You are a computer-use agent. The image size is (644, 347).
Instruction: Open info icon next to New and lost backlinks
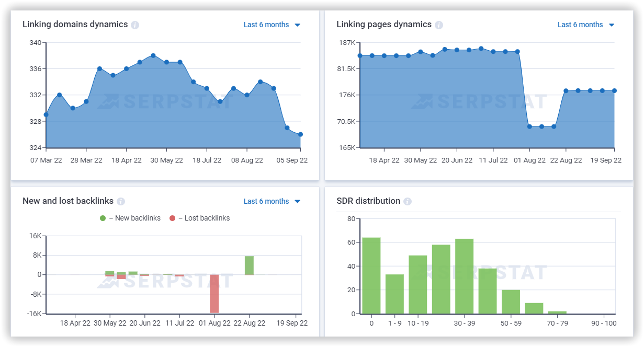tap(121, 202)
